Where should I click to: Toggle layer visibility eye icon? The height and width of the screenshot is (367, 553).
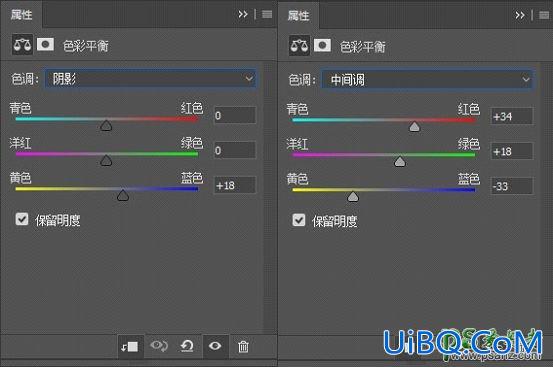[215, 346]
